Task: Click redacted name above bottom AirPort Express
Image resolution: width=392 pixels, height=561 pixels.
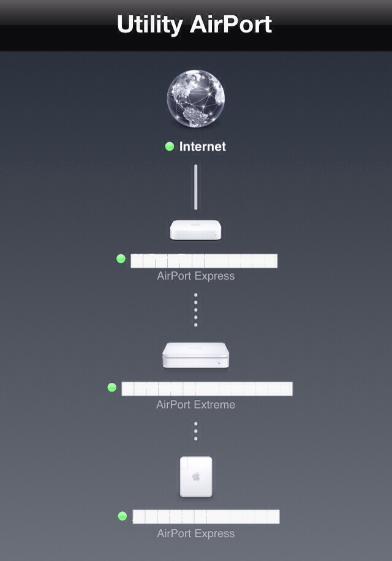Action: point(206,517)
